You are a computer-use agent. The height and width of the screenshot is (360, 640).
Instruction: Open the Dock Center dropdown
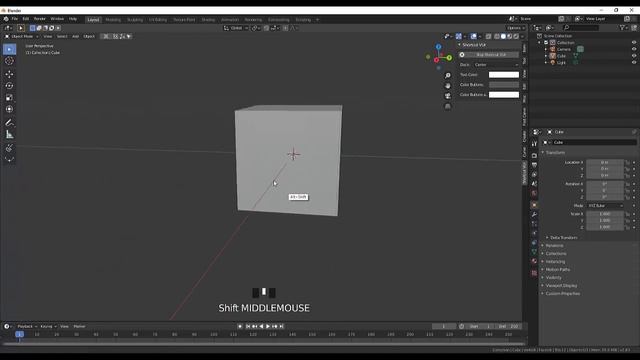click(x=496, y=64)
